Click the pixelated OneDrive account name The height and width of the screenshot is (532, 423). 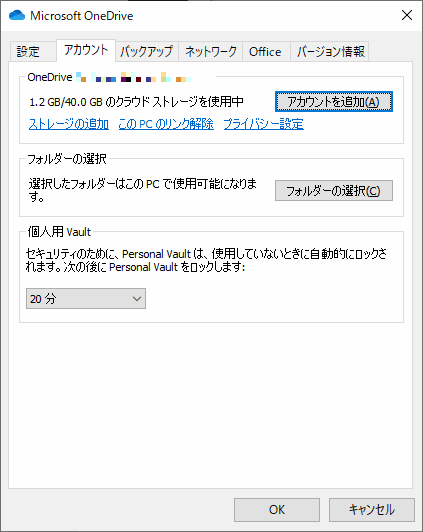134,78
